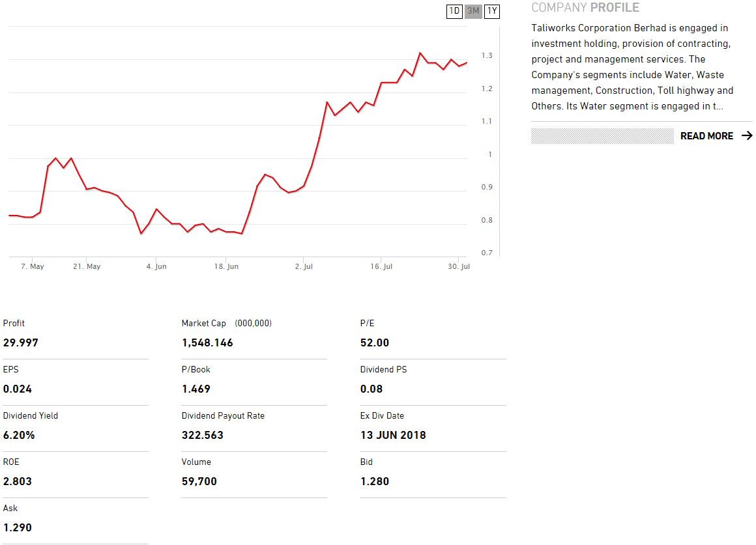Screen dimensions: 756x545
Task: Open the READ MORE link
Action: (706, 136)
